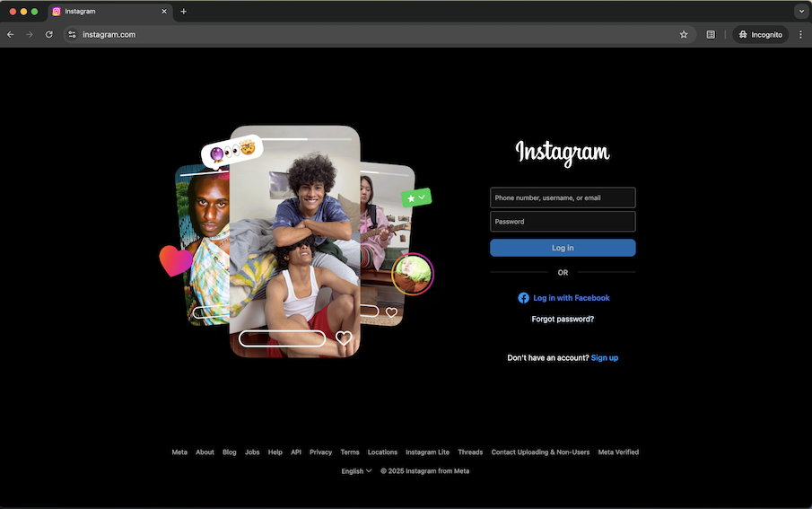Open the Instagram Lite footer link

pos(427,452)
